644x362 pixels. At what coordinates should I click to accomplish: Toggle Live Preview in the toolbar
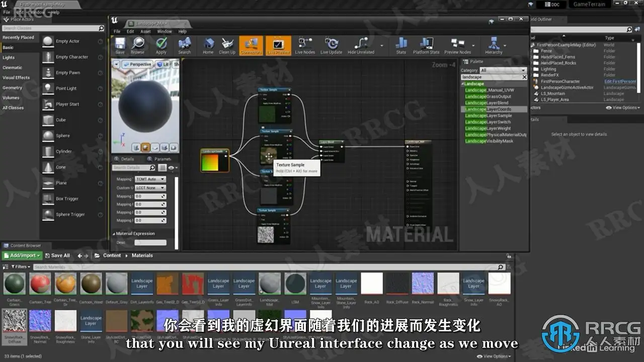pyautogui.click(x=278, y=45)
